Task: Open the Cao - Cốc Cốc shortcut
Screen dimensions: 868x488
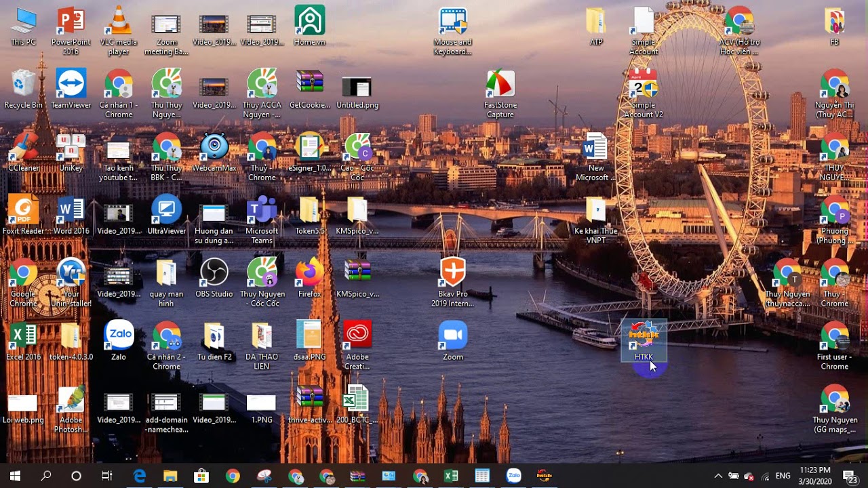Action: (357, 157)
